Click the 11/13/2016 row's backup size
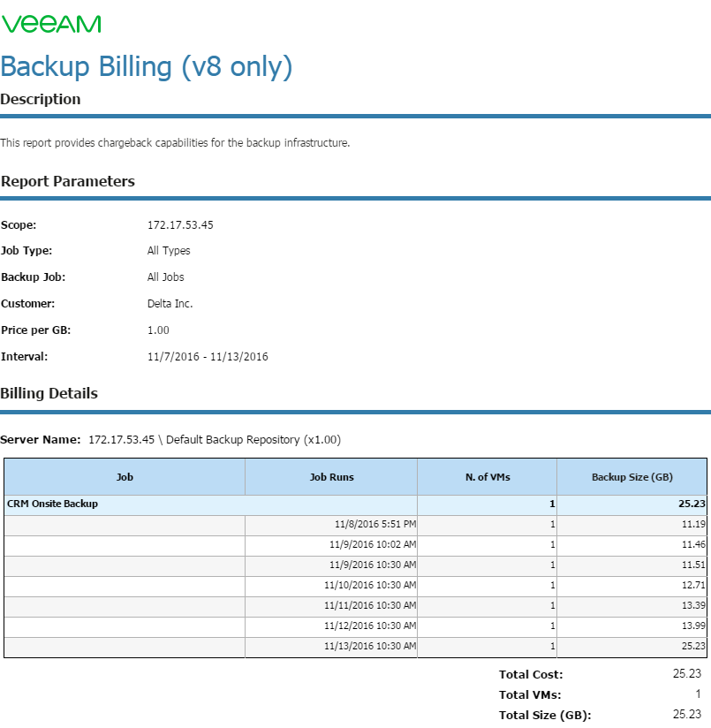 point(693,647)
